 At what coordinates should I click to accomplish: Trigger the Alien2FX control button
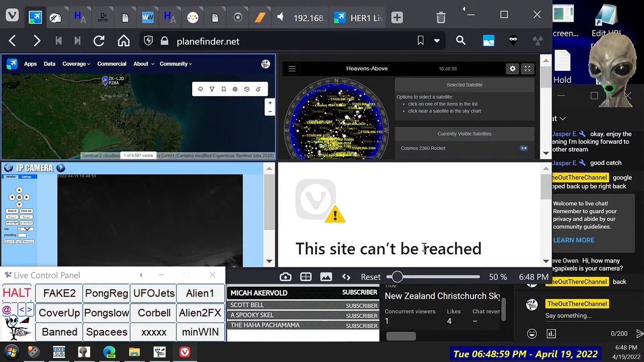(200, 313)
